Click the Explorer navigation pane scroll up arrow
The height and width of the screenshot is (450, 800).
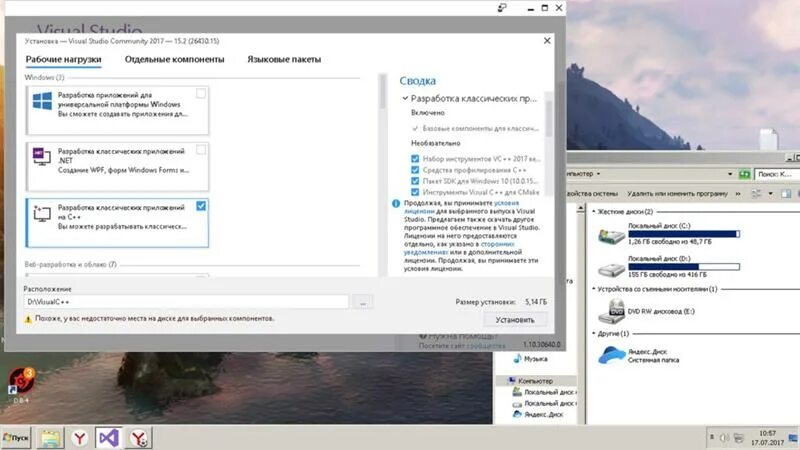pyautogui.click(x=581, y=209)
